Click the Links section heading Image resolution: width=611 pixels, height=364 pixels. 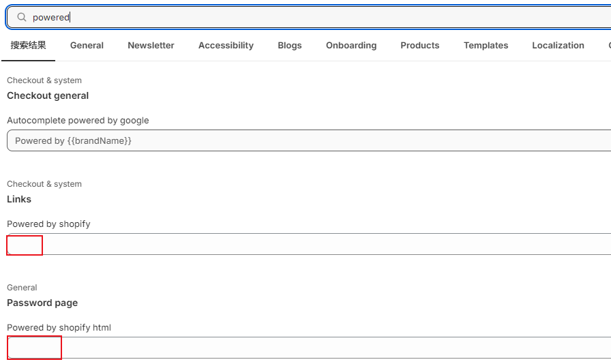pos(19,199)
